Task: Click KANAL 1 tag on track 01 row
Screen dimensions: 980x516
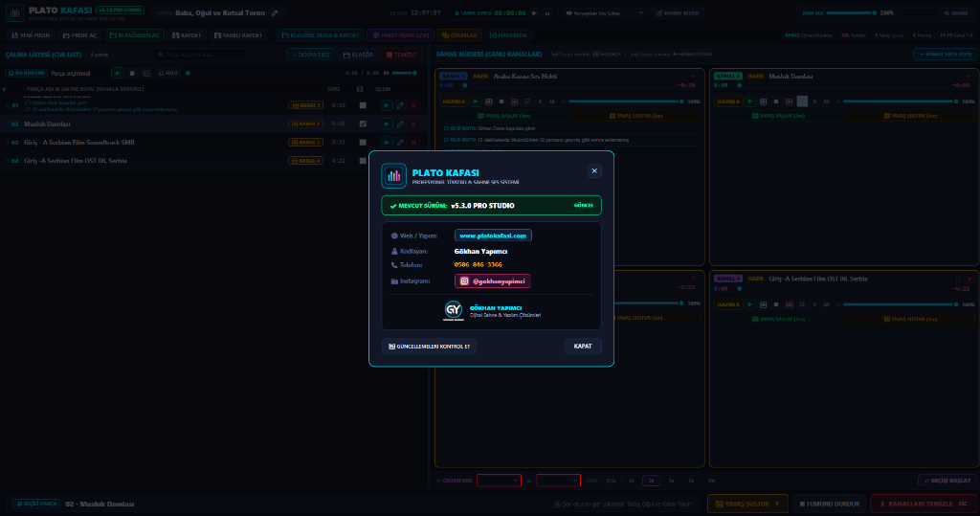Action: pos(305,105)
